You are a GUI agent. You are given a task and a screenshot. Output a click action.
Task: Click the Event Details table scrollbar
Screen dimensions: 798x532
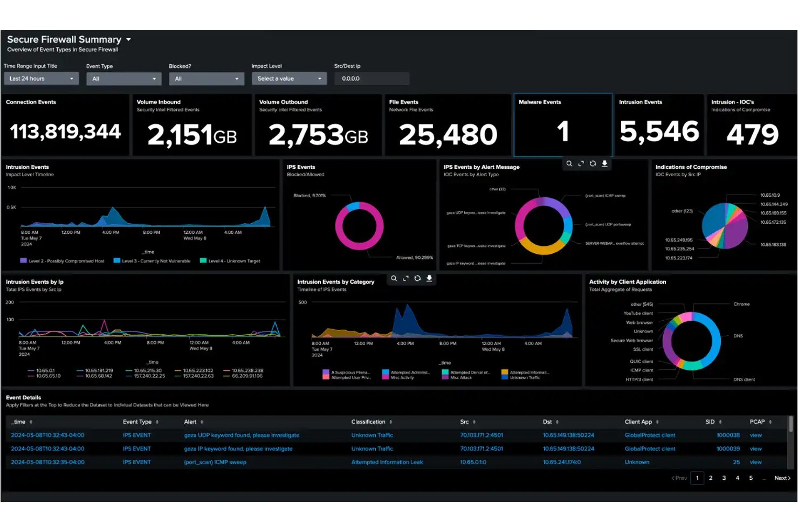[790, 424]
